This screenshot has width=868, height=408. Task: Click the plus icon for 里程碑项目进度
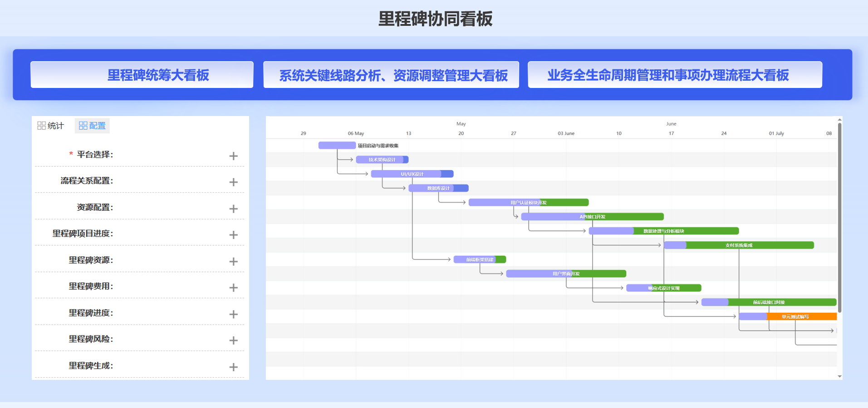(233, 235)
